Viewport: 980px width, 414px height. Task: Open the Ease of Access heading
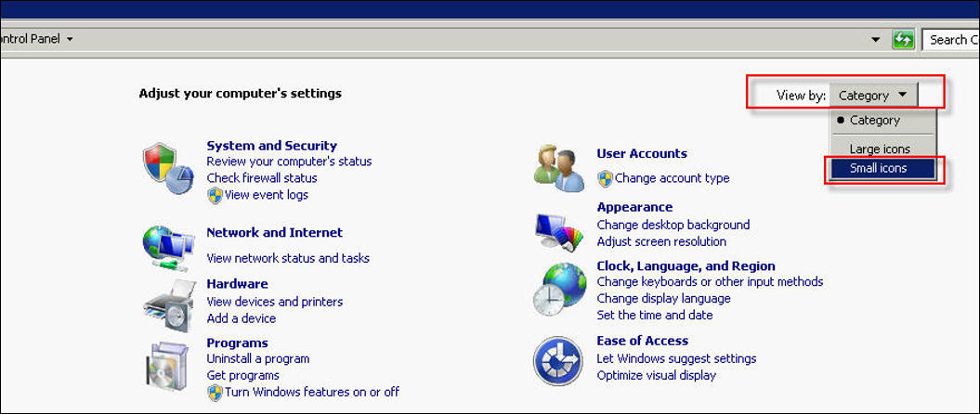pyautogui.click(x=643, y=341)
